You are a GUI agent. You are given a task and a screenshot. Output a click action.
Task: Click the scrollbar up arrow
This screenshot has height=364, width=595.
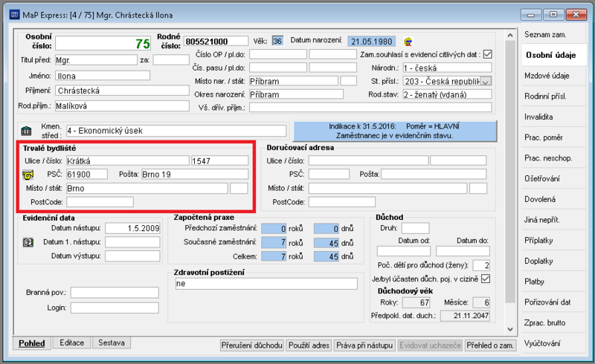point(510,35)
